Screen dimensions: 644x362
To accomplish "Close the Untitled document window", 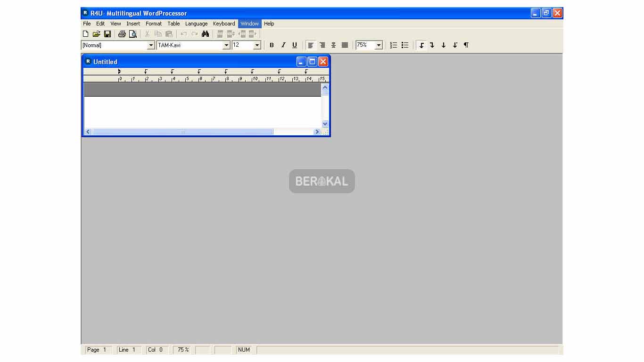I will pos(323,61).
